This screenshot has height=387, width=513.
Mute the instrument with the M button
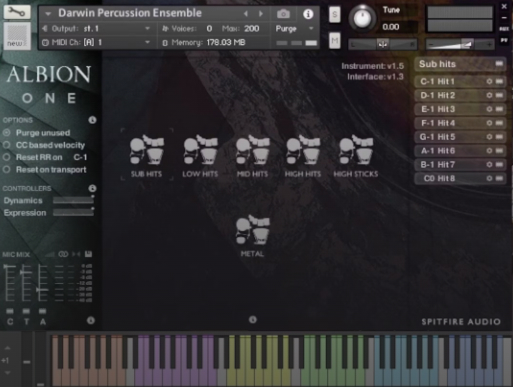pos(334,41)
